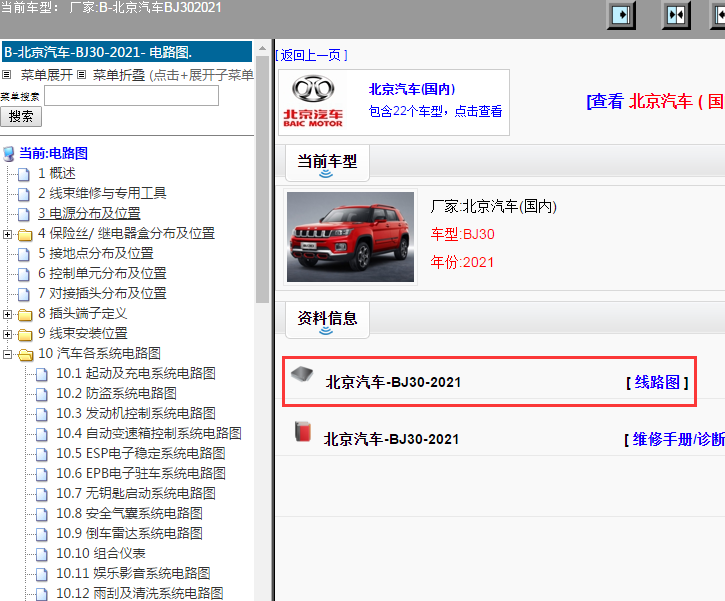Click red book icon in 维修手册 row
Viewport: 725px width, 601px height.
303,431
